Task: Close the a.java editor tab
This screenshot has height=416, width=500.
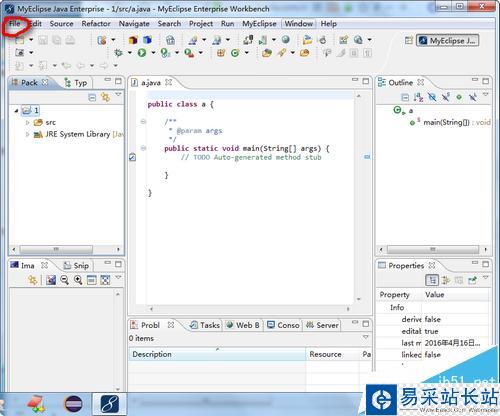Action: click(169, 82)
